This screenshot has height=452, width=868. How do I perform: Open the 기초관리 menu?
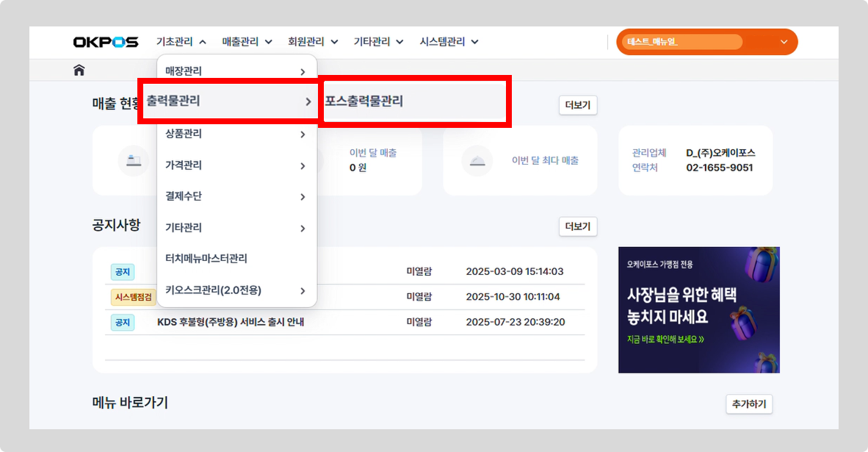pyautogui.click(x=181, y=42)
